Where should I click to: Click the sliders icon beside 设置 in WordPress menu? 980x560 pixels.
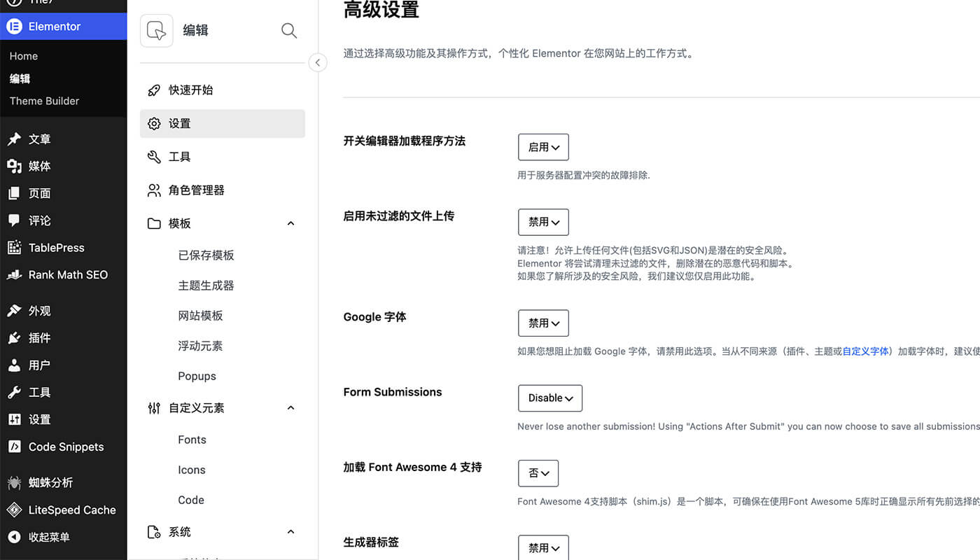[x=14, y=420]
